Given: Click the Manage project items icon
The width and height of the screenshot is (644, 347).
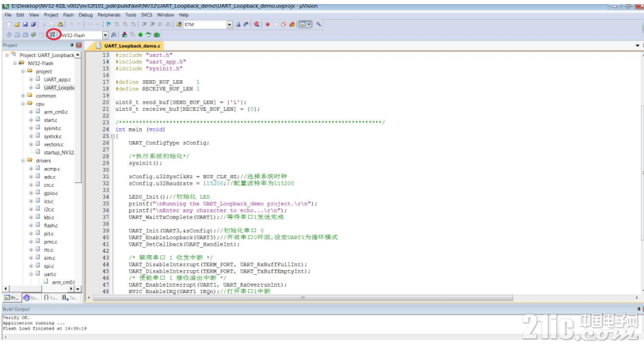Looking at the screenshot, I should click(x=124, y=35).
